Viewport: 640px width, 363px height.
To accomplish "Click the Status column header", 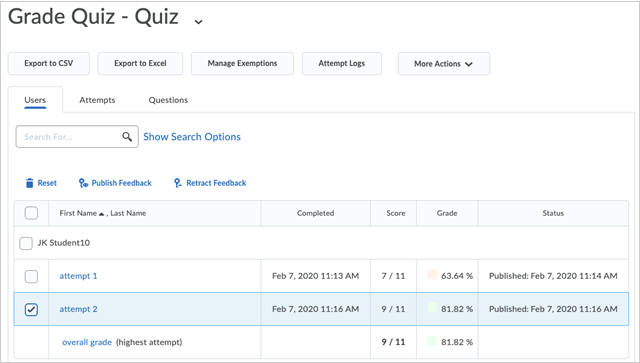I will (553, 213).
